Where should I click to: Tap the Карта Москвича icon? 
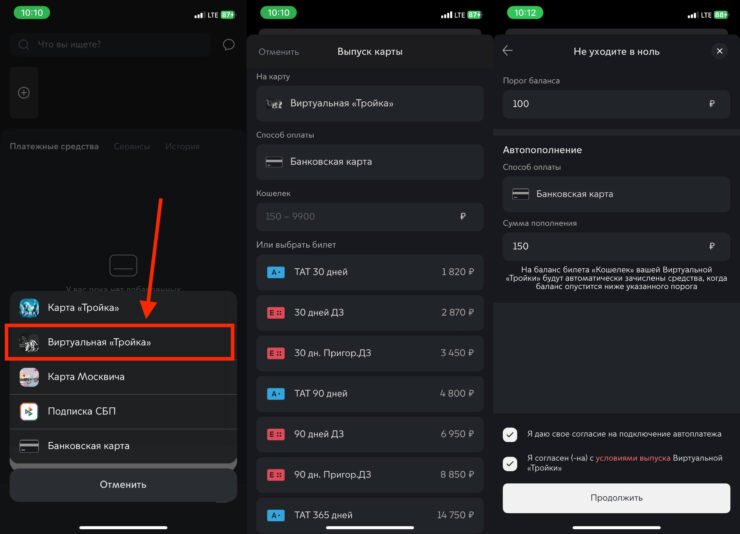pos(29,377)
